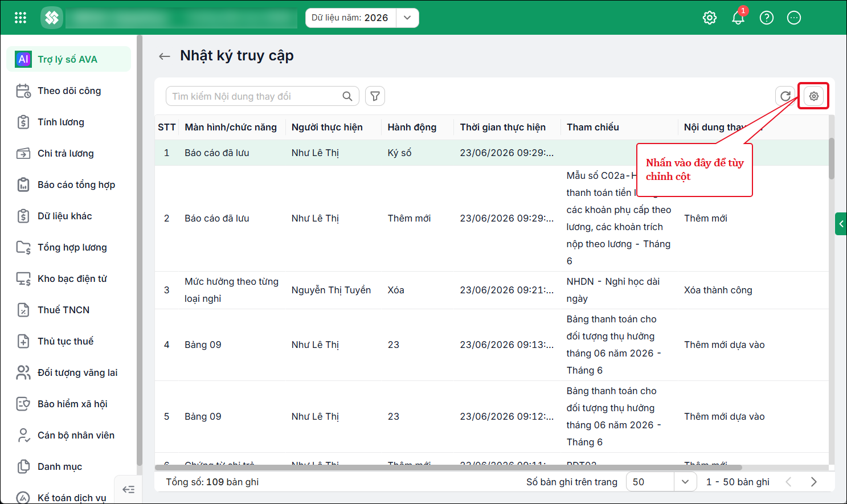Open the filter funnel button
The height and width of the screenshot is (504, 847).
click(375, 96)
